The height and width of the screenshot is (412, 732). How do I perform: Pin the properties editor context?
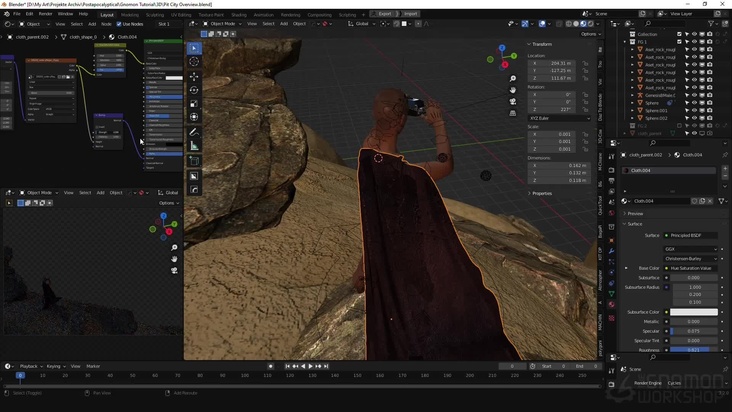(x=725, y=155)
